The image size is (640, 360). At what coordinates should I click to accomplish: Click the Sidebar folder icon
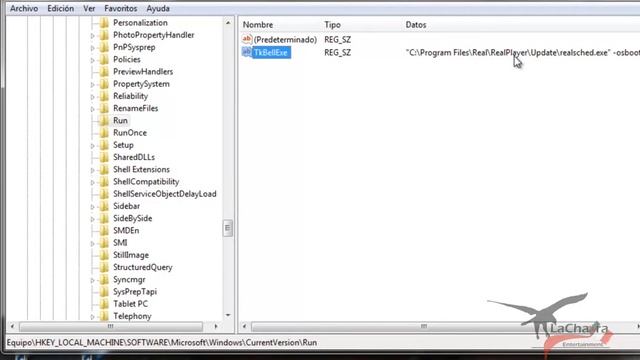(x=104, y=206)
